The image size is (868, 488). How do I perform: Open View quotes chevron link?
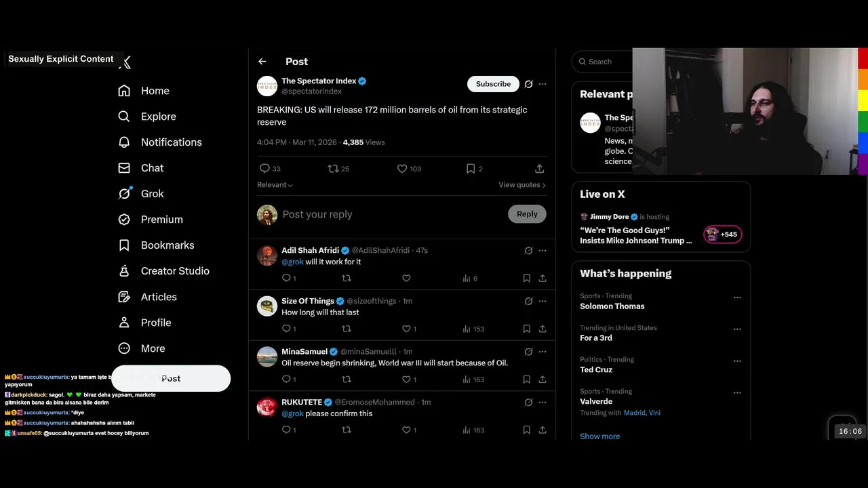click(522, 185)
